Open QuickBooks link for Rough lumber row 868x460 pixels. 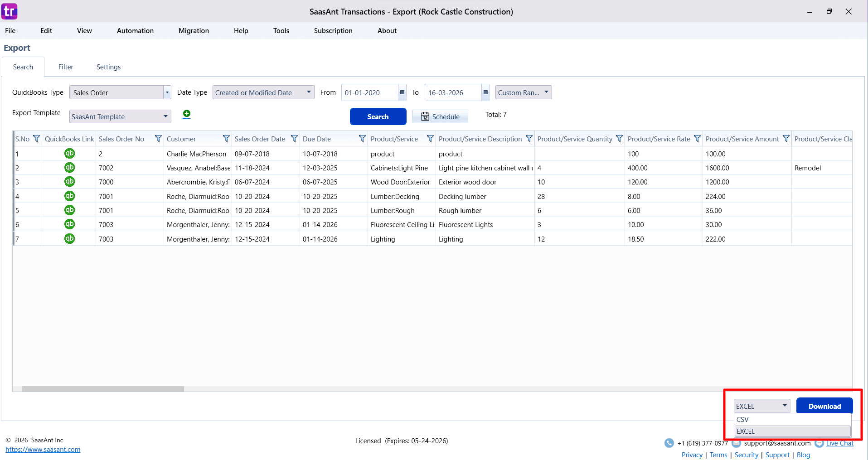point(69,210)
